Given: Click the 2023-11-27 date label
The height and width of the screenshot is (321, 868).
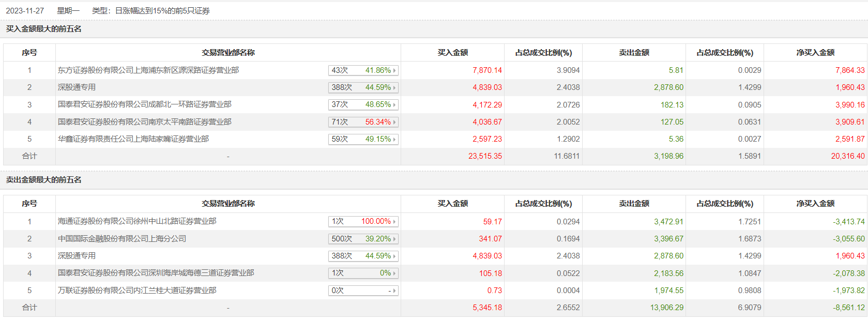Looking at the screenshot, I should click(25, 11).
